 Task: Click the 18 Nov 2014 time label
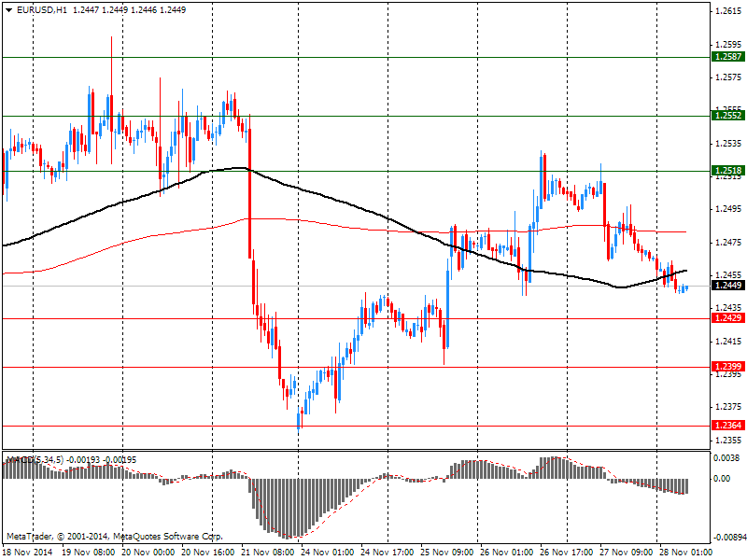tap(28, 553)
